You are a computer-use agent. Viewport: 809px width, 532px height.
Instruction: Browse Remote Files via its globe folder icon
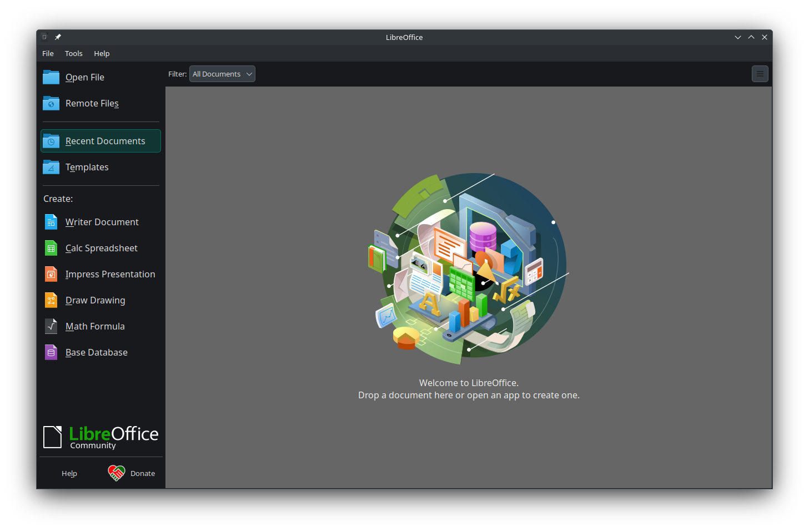[51, 103]
